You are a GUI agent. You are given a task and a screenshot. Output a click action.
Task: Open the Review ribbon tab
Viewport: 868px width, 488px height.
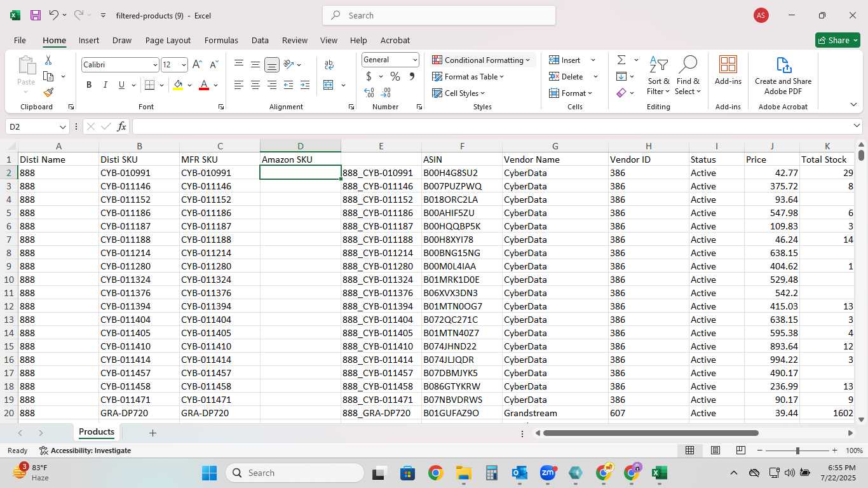295,40
